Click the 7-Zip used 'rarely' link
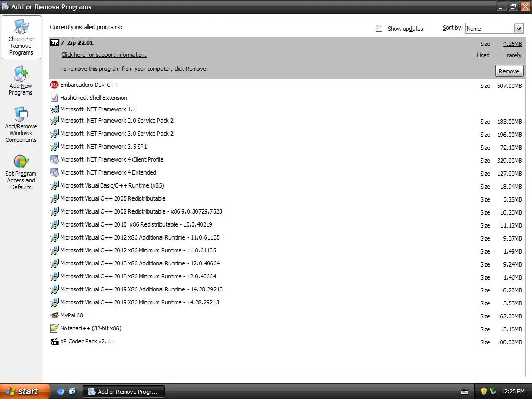The width and height of the screenshot is (532, 399). click(514, 55)
